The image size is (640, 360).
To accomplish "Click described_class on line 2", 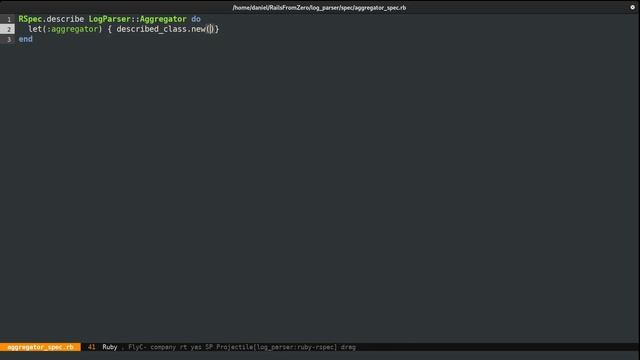I will point(152,29).
